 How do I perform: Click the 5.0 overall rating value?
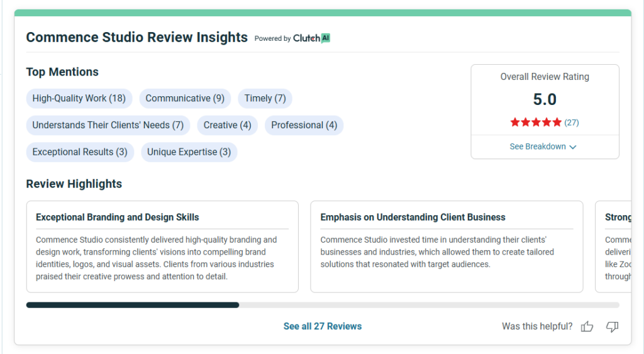click(x=545, y=99)
